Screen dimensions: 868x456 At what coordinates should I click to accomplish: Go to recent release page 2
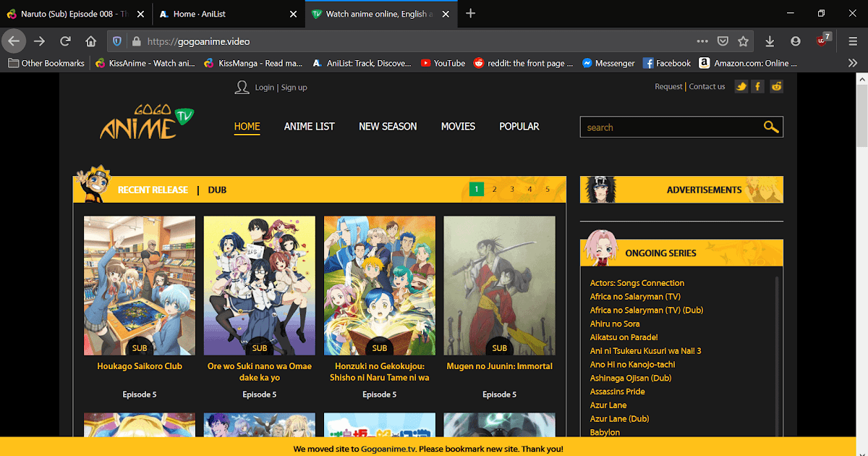[x=494, y=190]
